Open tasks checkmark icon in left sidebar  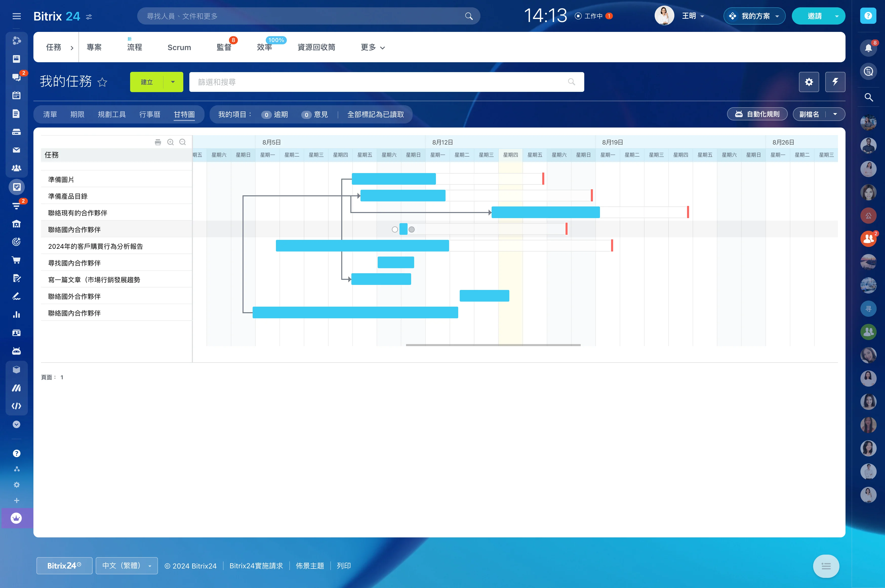(16, 187)
